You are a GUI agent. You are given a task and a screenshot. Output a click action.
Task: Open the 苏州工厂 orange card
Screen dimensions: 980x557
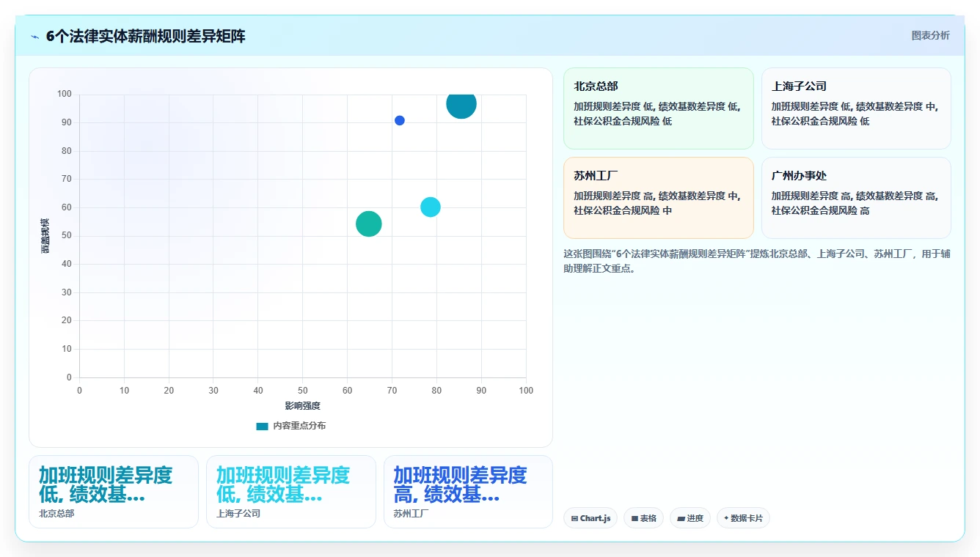658,198
